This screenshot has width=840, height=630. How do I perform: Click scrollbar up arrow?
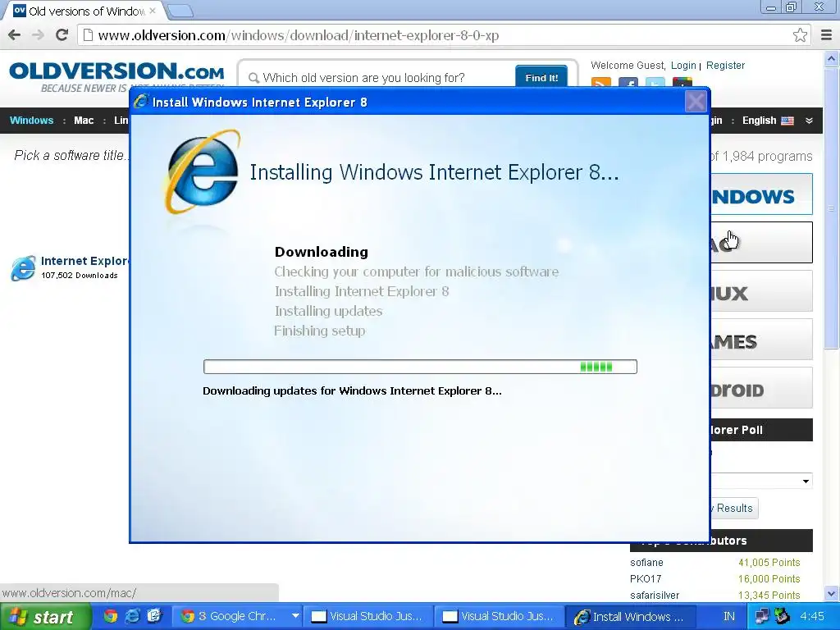click(832, 58)
